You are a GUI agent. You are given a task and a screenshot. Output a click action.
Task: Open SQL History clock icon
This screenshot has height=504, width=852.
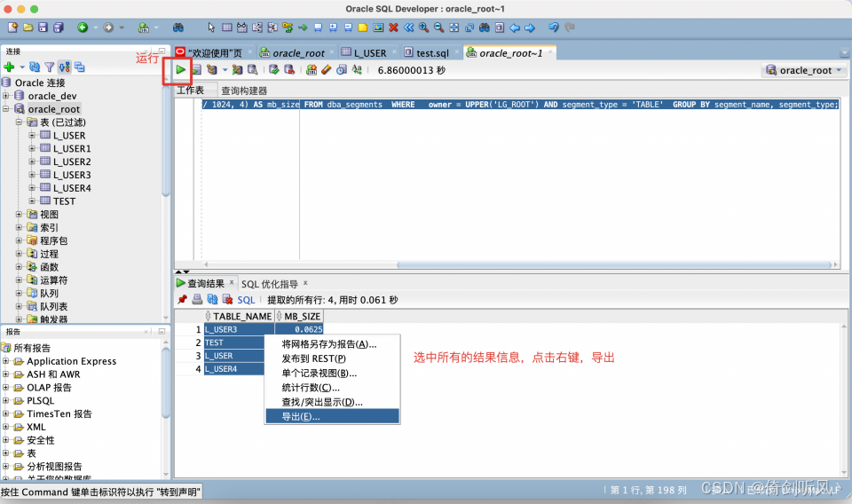pos(341,69)
